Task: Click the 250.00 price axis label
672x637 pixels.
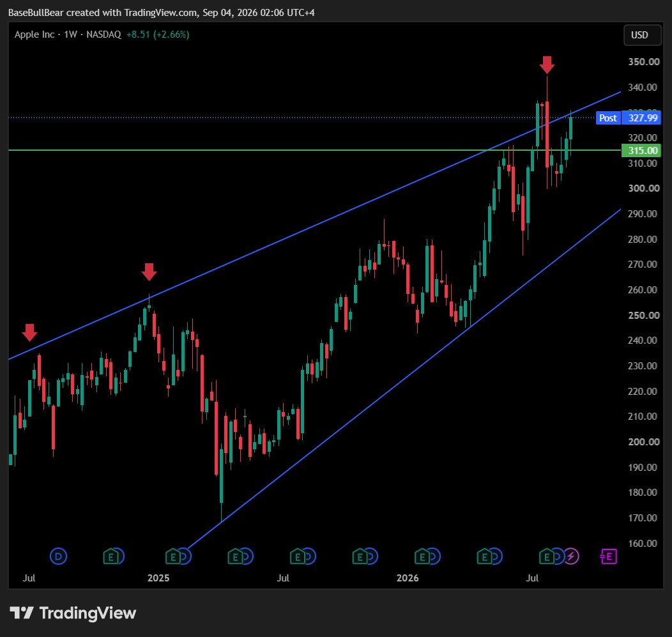Action: click(x=644, y=315)
